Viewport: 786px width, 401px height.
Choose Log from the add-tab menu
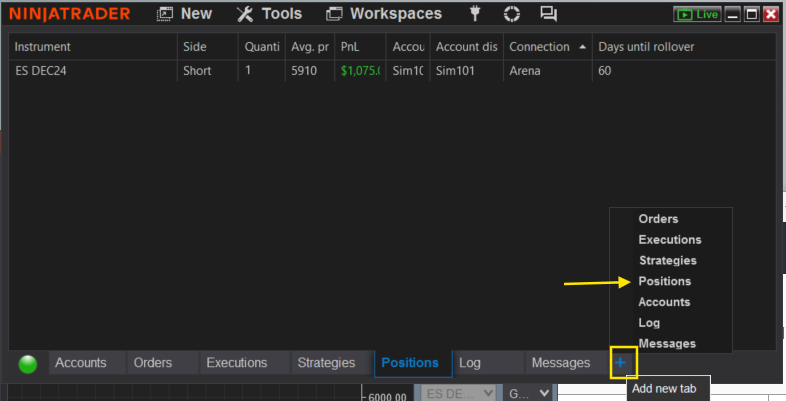coord(671,323)
